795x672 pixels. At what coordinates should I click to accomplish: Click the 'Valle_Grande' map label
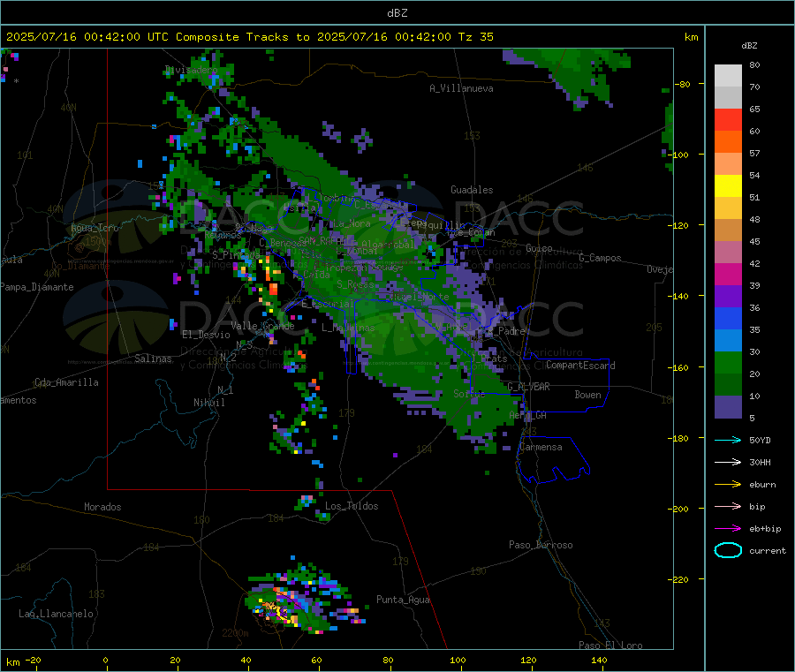tap(262, 326)
